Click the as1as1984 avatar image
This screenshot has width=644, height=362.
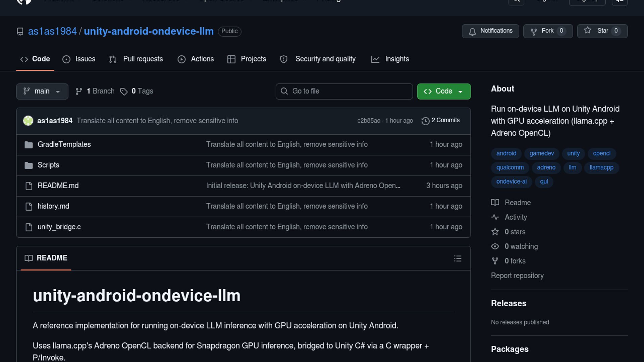pos(28,121)
